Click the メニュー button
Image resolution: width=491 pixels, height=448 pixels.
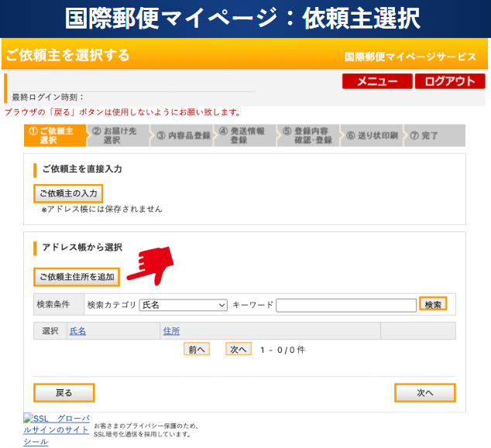(377, 82)
